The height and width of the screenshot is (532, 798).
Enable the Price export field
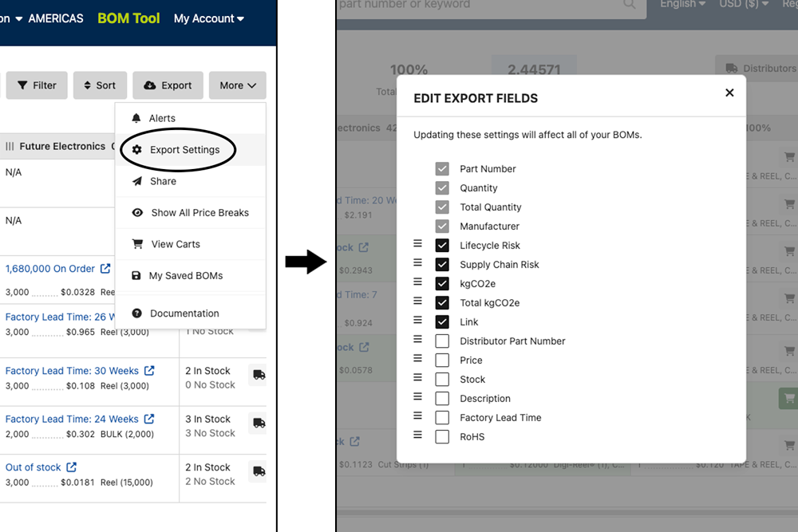(x=443, y=360)
